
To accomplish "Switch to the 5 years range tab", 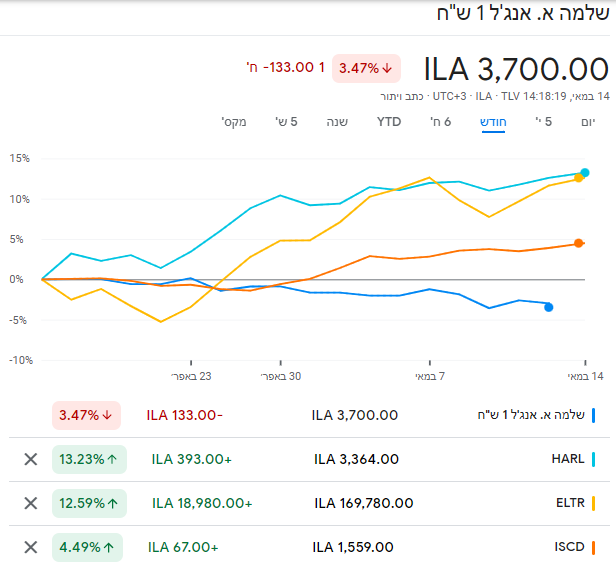I will (x=287, y=121).
